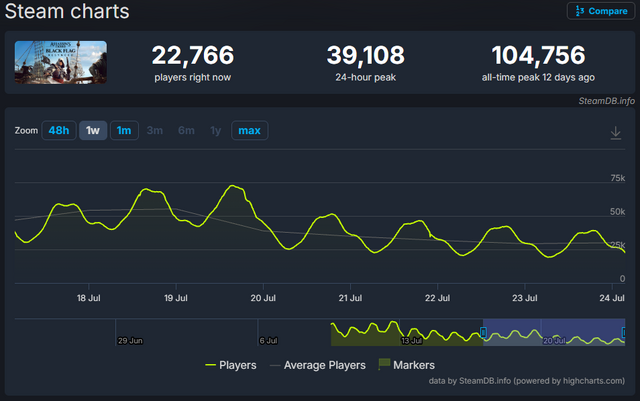This screenshot has height=401, width=640.
Task: Select the 1w zoom range
Action: coord(93,130)
